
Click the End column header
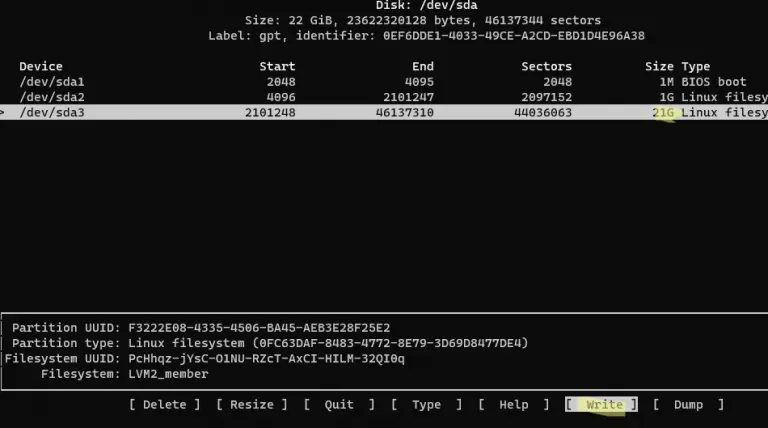pyautogui.click(x=423, y=66)
